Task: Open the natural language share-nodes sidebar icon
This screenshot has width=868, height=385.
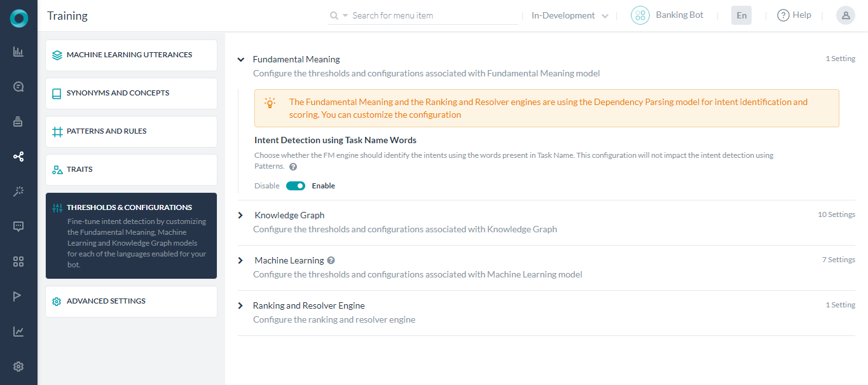Action: pyautogui.click(x=18, y=157)
